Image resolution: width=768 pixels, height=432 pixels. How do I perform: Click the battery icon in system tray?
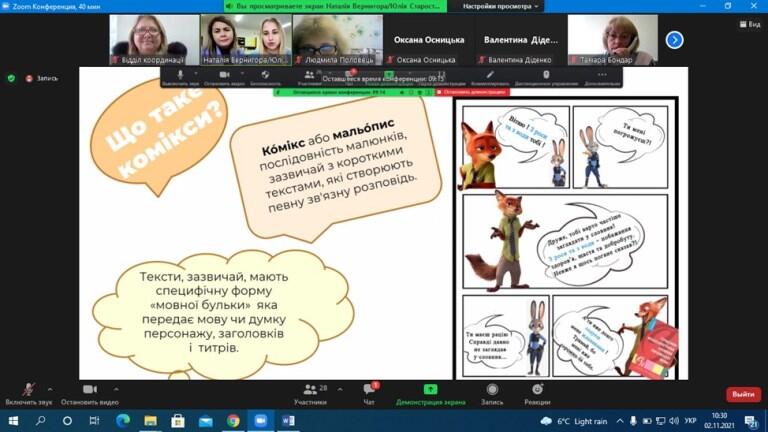(x=647, y=421)
